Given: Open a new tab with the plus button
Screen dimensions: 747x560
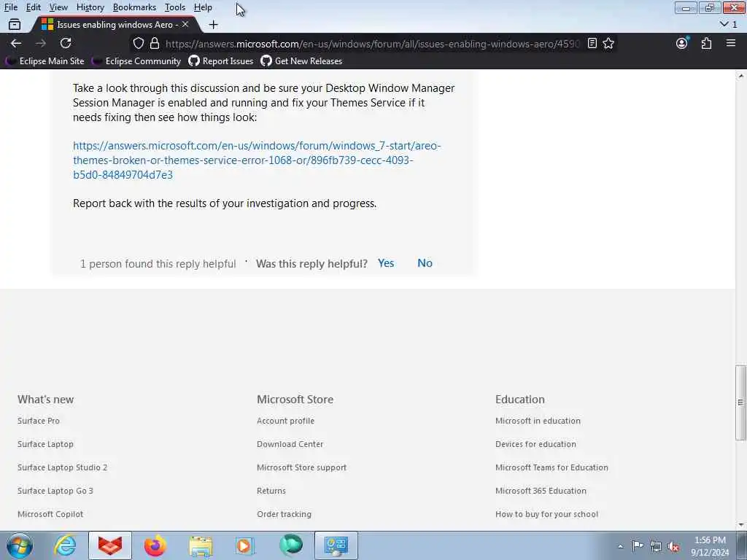Looking at the screenshot, I should tap(213, 24).
